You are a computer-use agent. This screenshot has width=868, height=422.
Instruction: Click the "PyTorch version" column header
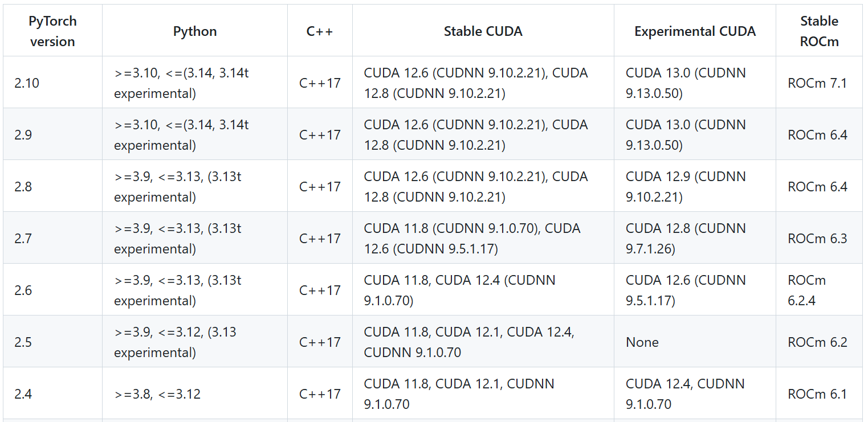(52, 31)
